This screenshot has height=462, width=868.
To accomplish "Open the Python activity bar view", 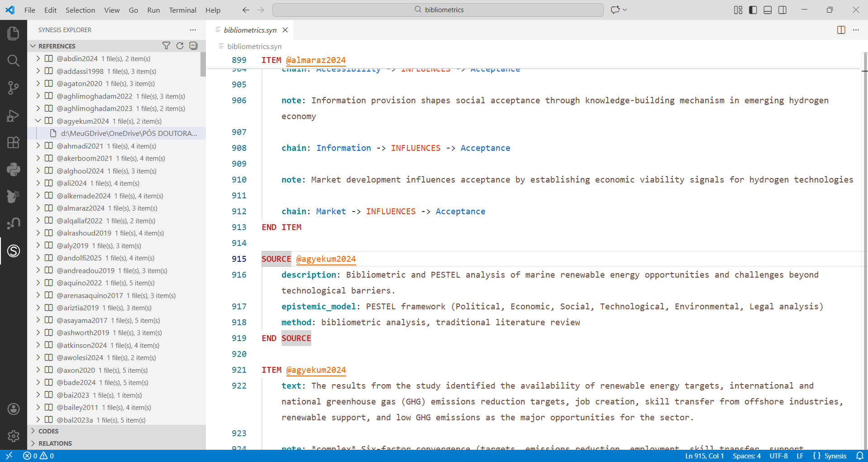I will (14, 169).
